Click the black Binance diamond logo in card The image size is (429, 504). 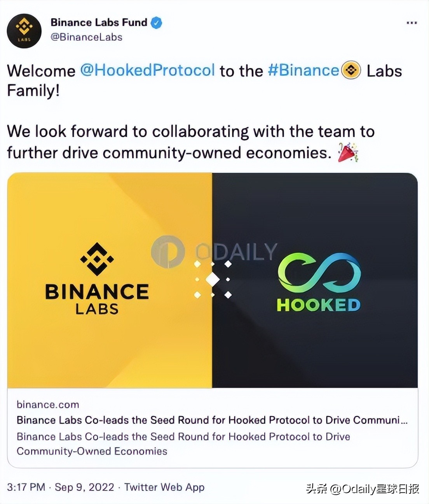click(x=97, y=258)
